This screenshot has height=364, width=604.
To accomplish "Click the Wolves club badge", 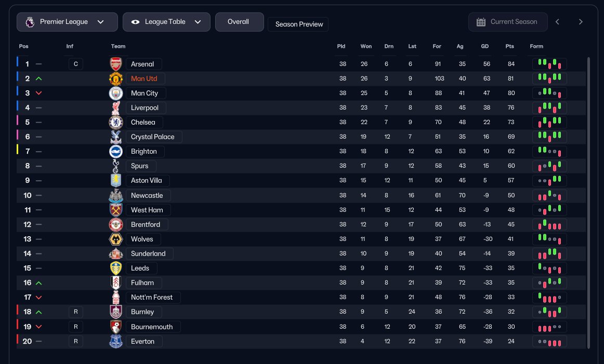I will (115, 239).
